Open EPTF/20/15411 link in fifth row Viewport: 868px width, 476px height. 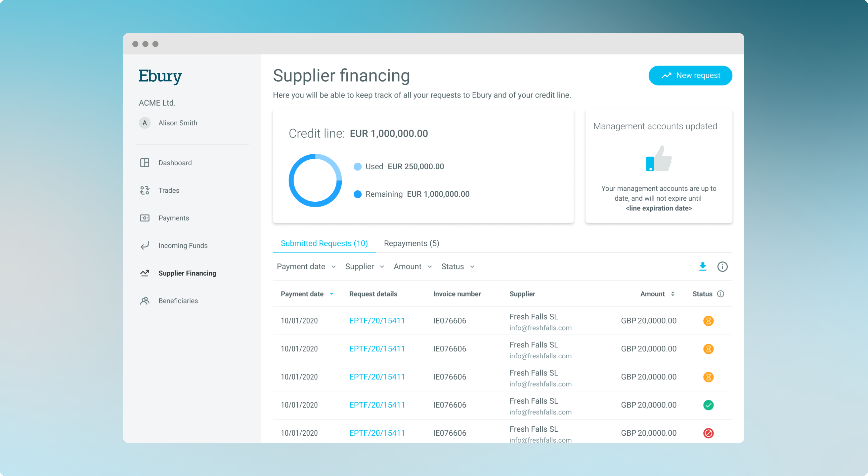click(x=377, y=433)
